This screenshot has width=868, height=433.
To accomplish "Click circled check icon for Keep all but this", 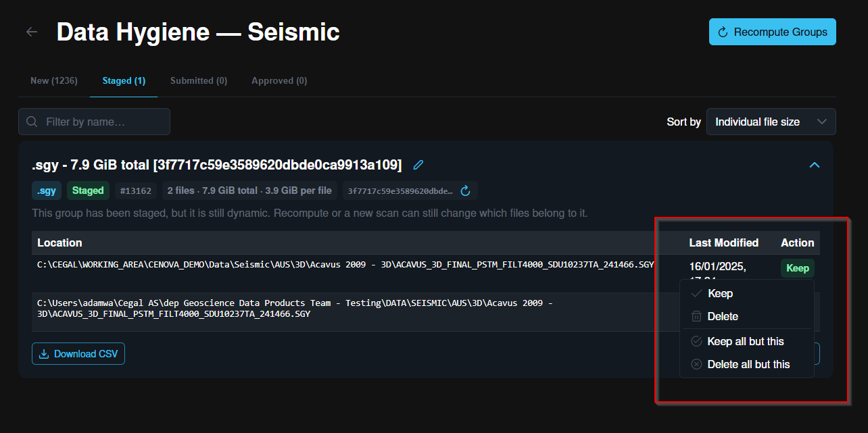I will [x=696, y=341].
